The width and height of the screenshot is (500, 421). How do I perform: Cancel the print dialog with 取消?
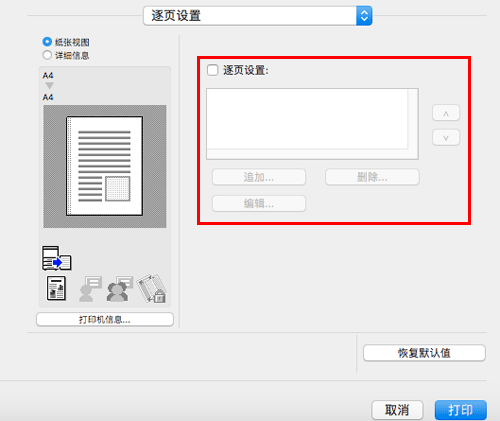tap(397, 410)
